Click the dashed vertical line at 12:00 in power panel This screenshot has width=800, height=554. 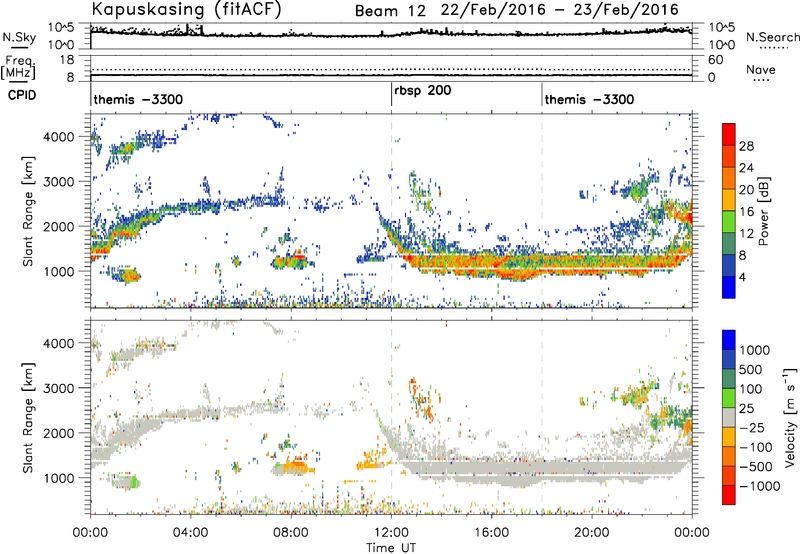pyautogui.click(x=391, y=211)
